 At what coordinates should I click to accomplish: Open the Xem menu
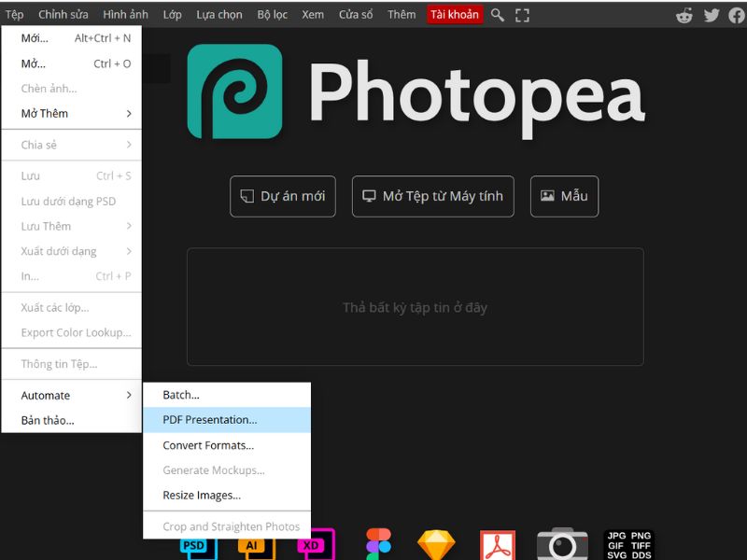(x=313, y=15)
